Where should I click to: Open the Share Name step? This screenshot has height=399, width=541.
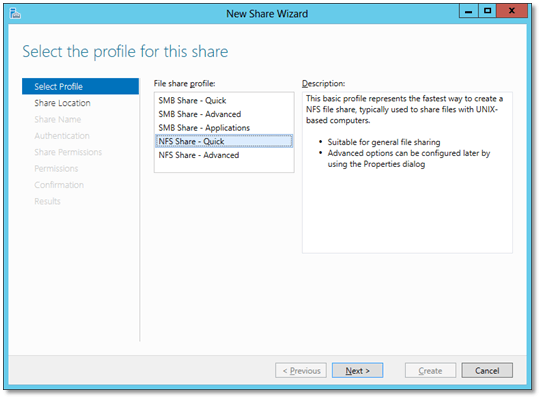58,119
